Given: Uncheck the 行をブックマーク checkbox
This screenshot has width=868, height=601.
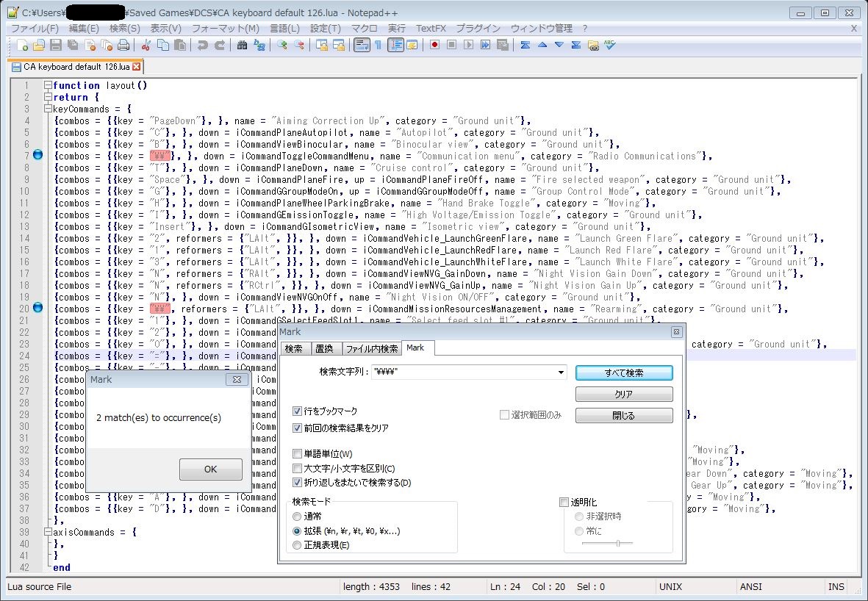Looking at the screenshot, I should click(x=297, y=411).
